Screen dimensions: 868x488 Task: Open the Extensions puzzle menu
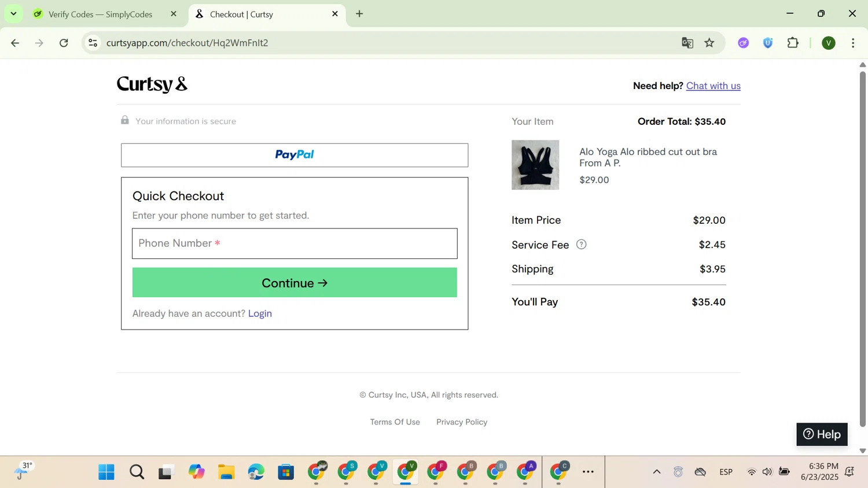coord(793,43)
